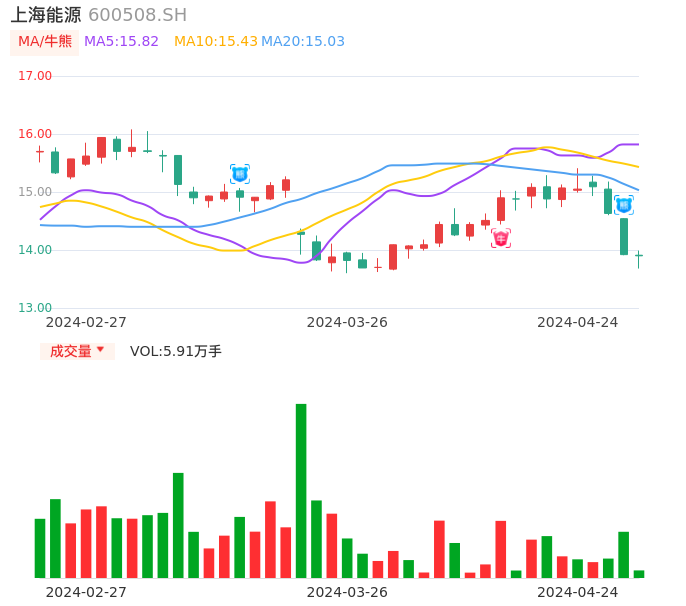Screen dimensions: 686x606
Task: Click the blue bear marker icon near April 24
Action: click(624, 205)
